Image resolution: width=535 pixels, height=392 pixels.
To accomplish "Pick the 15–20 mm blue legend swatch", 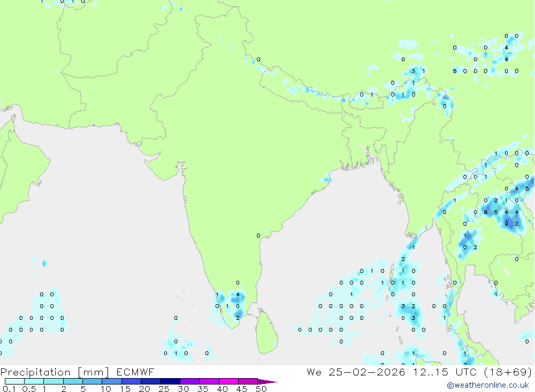I will pyautogui.click(x=132, y=381).
